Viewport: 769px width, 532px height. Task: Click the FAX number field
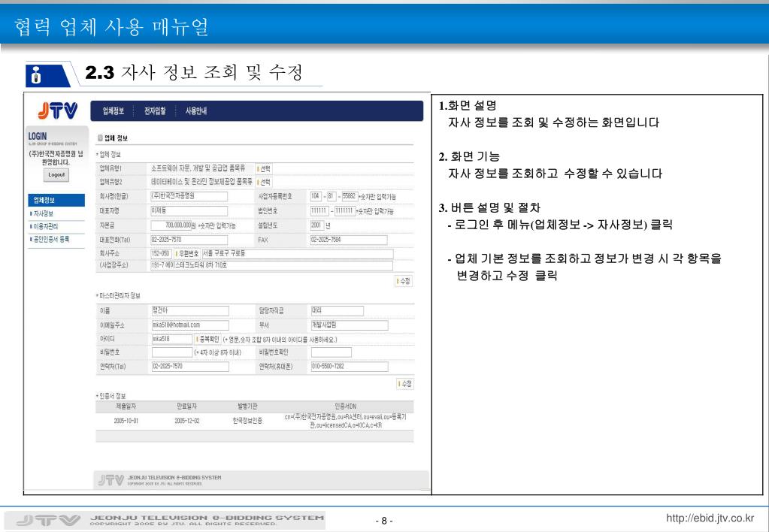coord(349,240)
